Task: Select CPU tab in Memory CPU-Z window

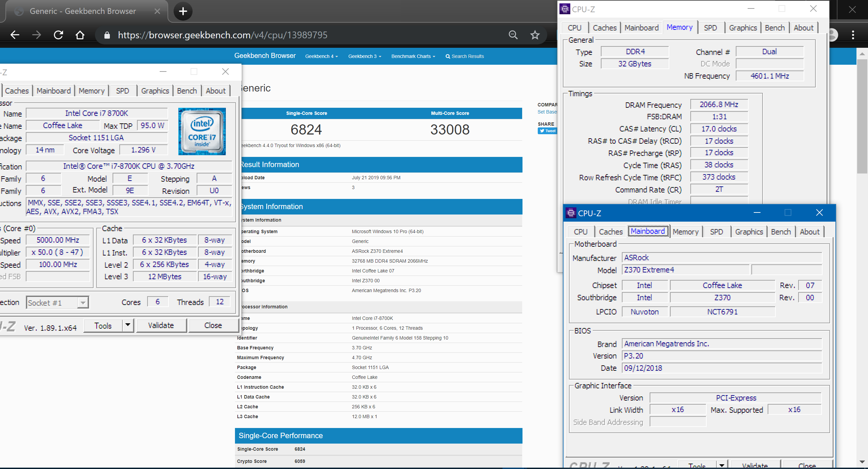Action: pos(574,28)
